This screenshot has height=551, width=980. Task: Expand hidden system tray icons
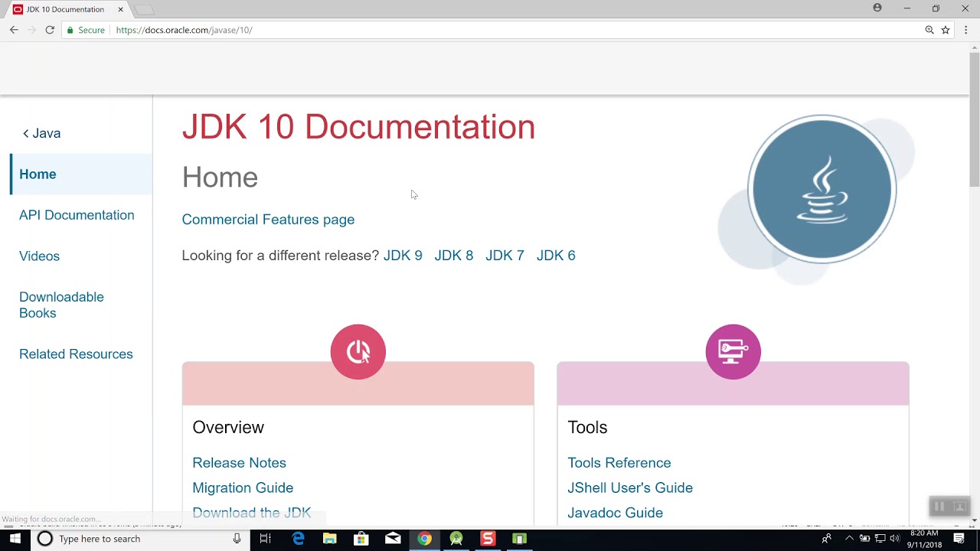(849, 539)
